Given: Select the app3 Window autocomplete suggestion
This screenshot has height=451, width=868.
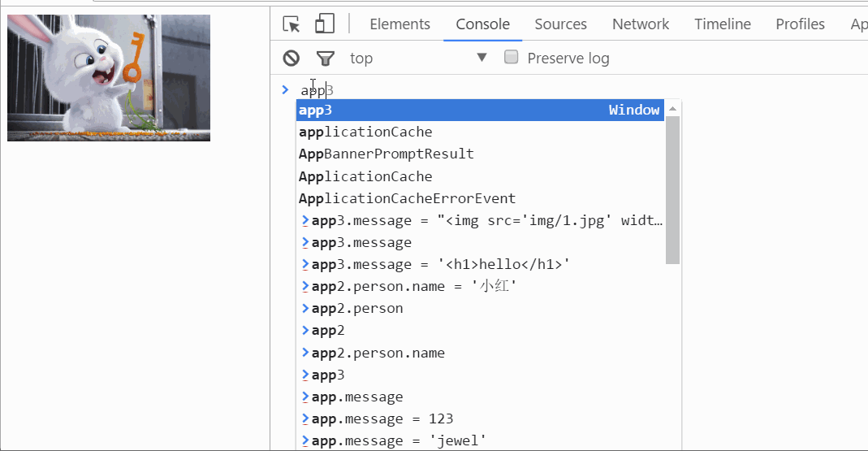Looking at the screenshot, I should point(479,111).
